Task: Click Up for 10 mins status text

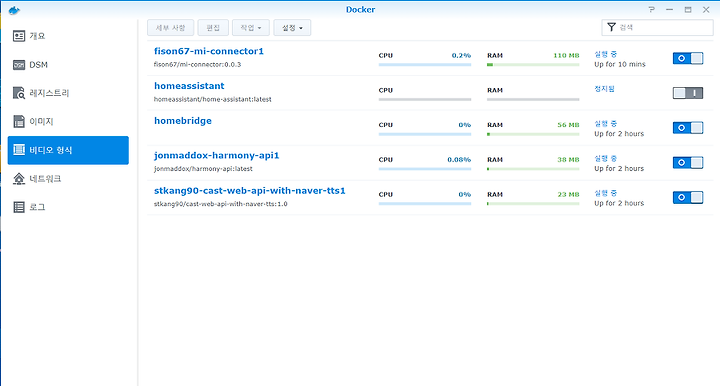Action: pos(620,64)
